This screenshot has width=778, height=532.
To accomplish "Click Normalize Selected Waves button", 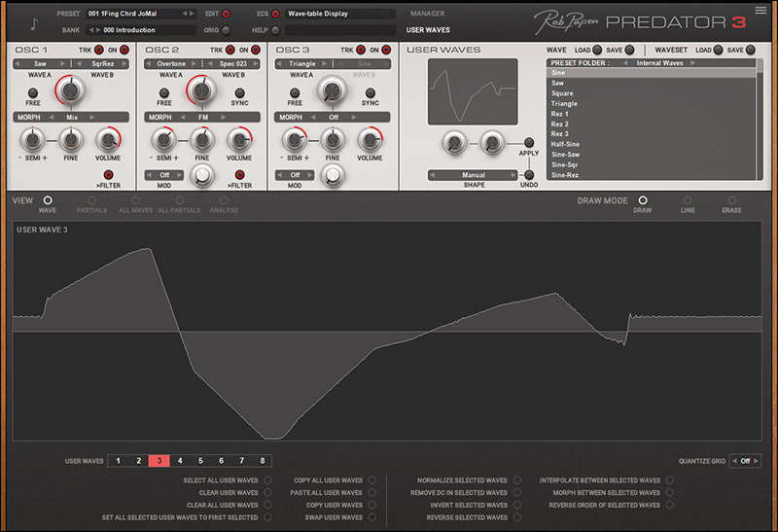I will tap(517, 479).
